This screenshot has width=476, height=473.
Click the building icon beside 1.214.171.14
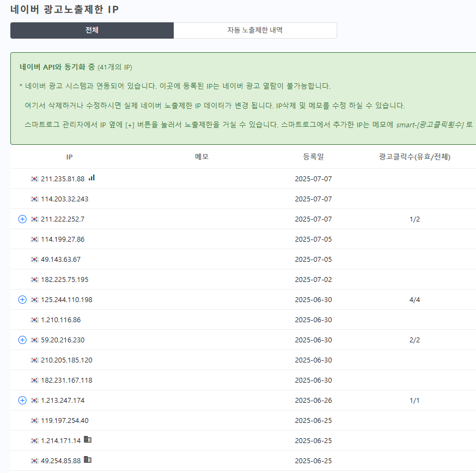click(88, 439)
